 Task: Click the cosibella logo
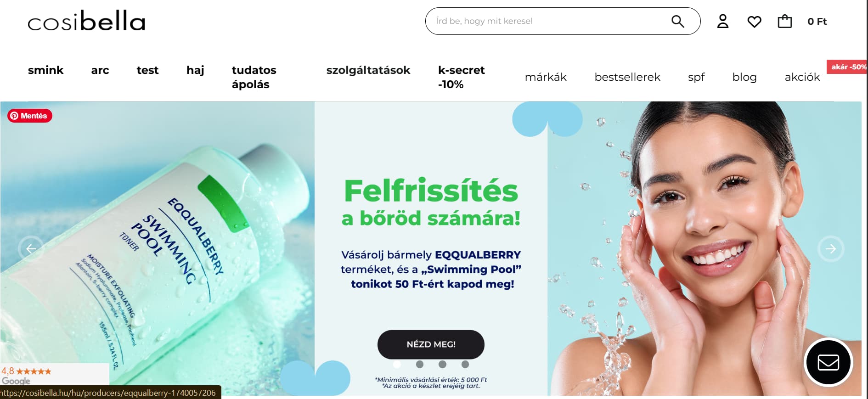[86, 22]
